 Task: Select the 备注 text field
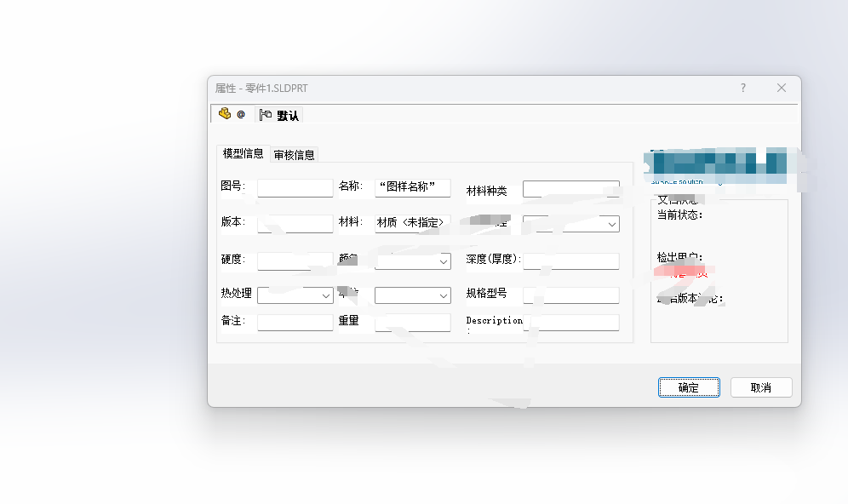tap(295, 323)
